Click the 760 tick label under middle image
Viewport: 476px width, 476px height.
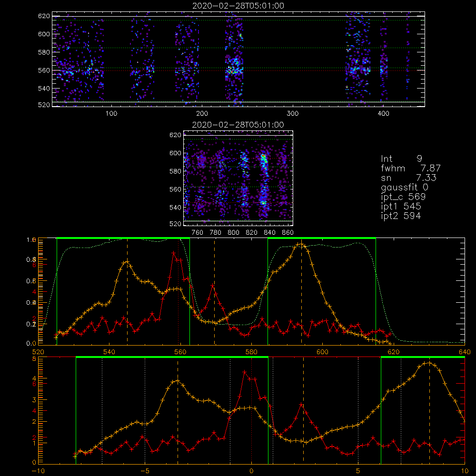click(x=198, y=233)
